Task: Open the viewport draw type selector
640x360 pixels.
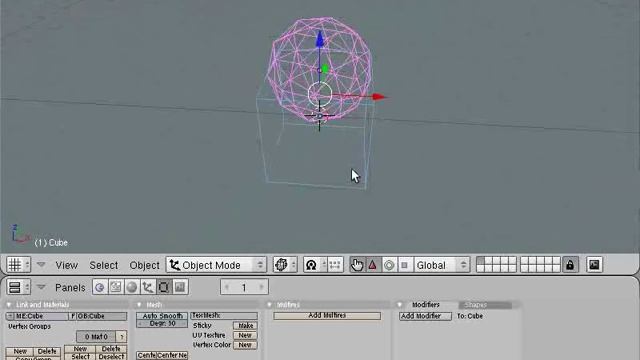Action: [285, 265]
